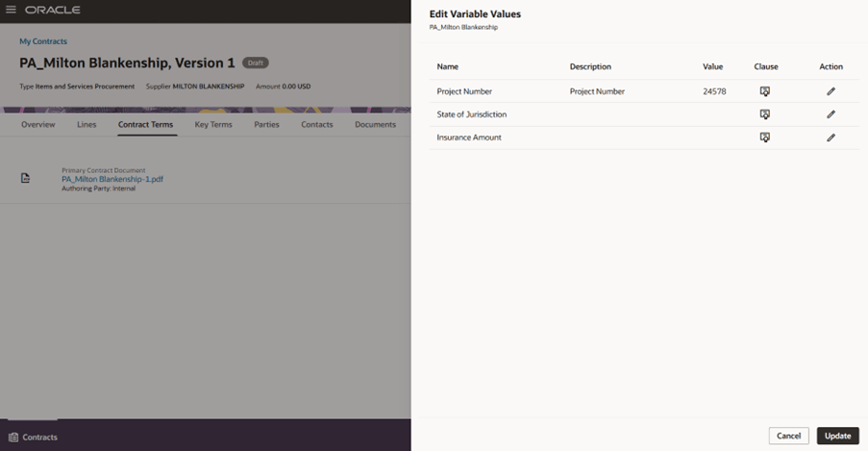Screen dimensions: 868x451
Task: View clause for Project Number variable
Action: 764,91
